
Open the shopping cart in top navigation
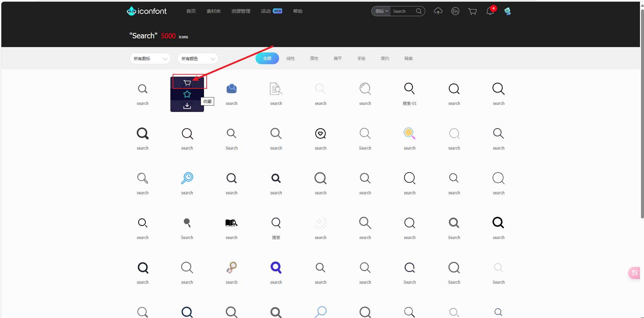pos(472,11)
